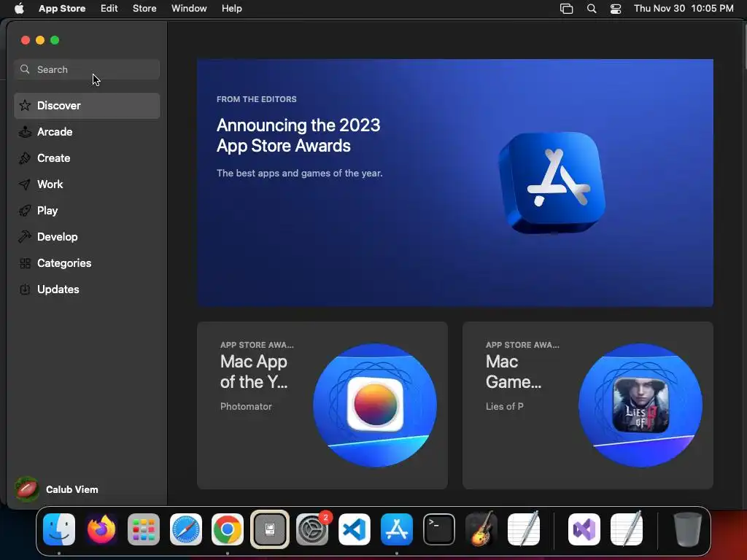
Task: Open Mac Game of the Year card
Action: pos(587,405)
